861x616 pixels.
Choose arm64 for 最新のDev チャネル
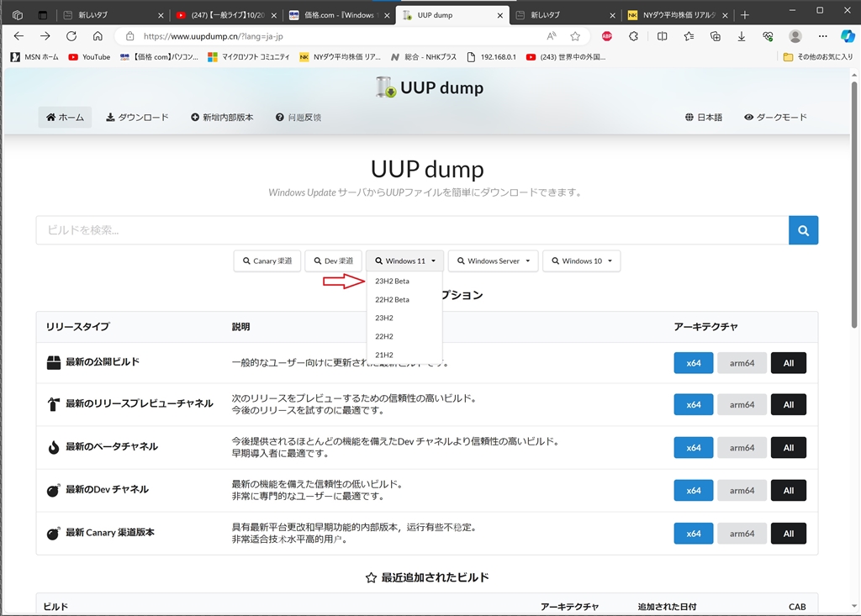click(x=742, y=490)
